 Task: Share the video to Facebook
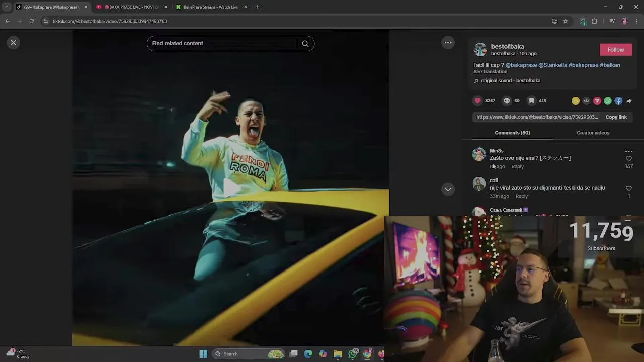coord(618,101)
